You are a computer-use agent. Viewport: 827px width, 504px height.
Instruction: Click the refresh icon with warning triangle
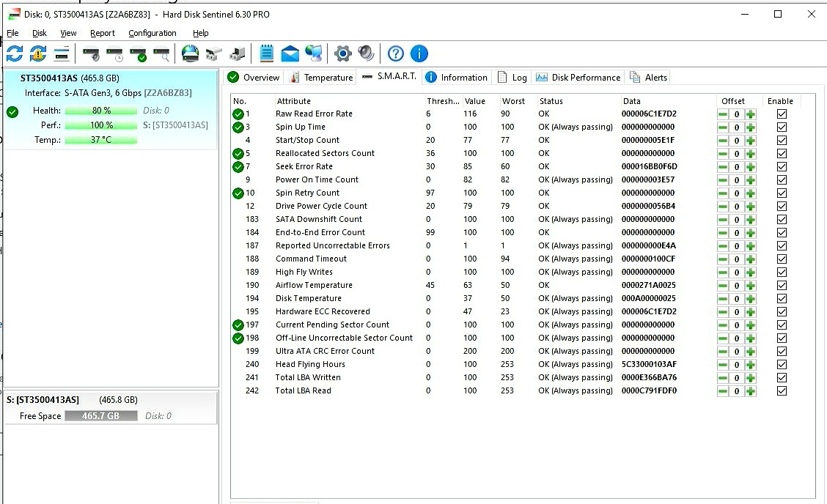coord(38,53)
